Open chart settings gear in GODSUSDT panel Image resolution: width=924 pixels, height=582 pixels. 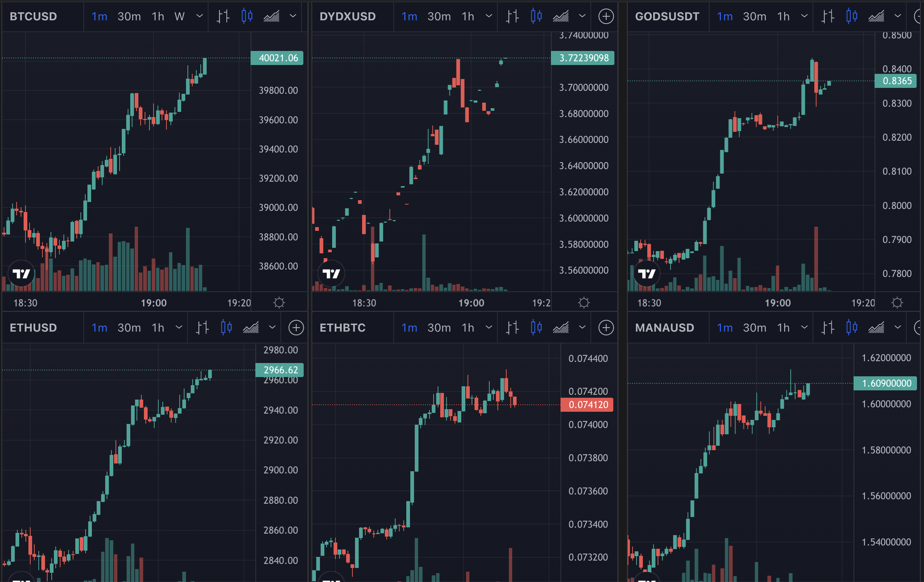point(897,302)
